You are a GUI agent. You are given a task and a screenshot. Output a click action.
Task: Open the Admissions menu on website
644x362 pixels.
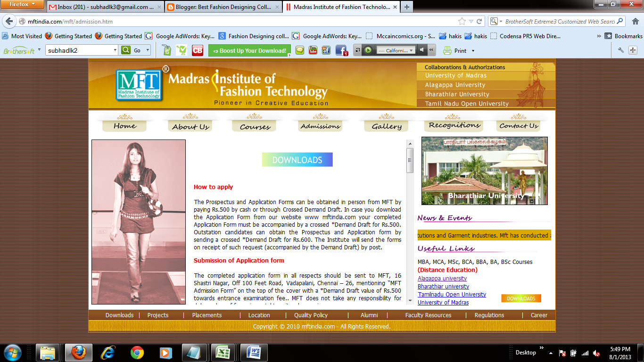point(320,126)
